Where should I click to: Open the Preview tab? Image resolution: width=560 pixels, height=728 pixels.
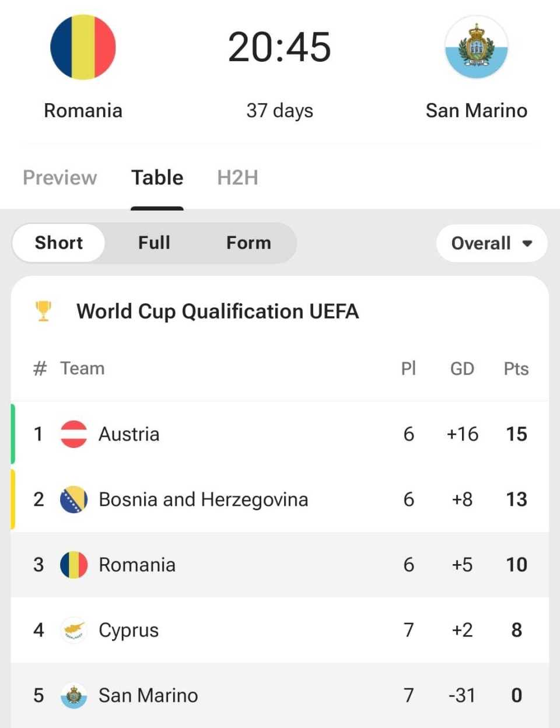60,177
